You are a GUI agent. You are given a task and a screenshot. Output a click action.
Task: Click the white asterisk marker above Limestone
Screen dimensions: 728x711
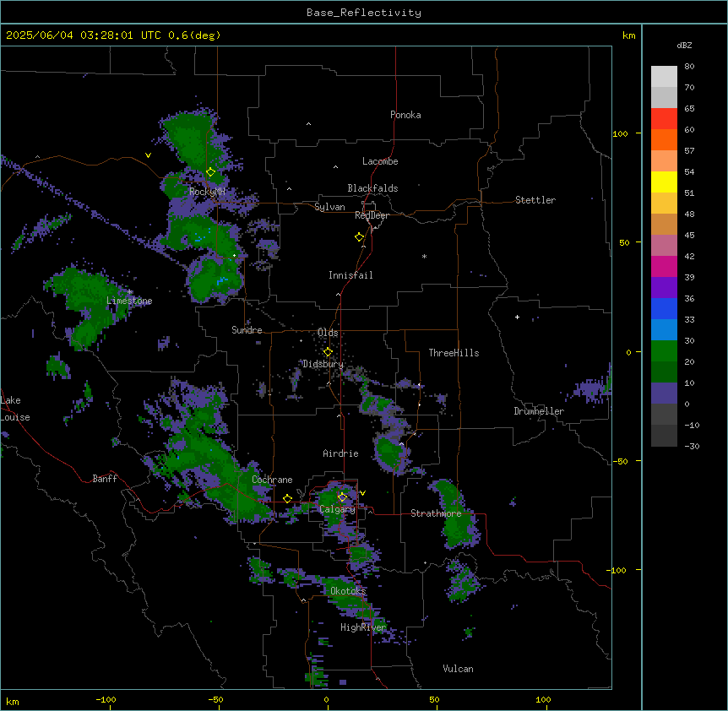[x=130, y=292]
